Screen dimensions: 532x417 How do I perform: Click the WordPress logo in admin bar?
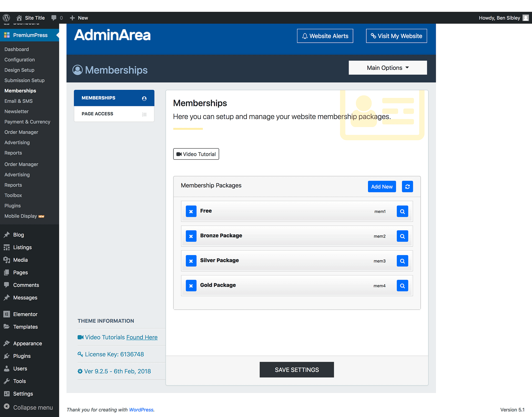pos(6,18)
